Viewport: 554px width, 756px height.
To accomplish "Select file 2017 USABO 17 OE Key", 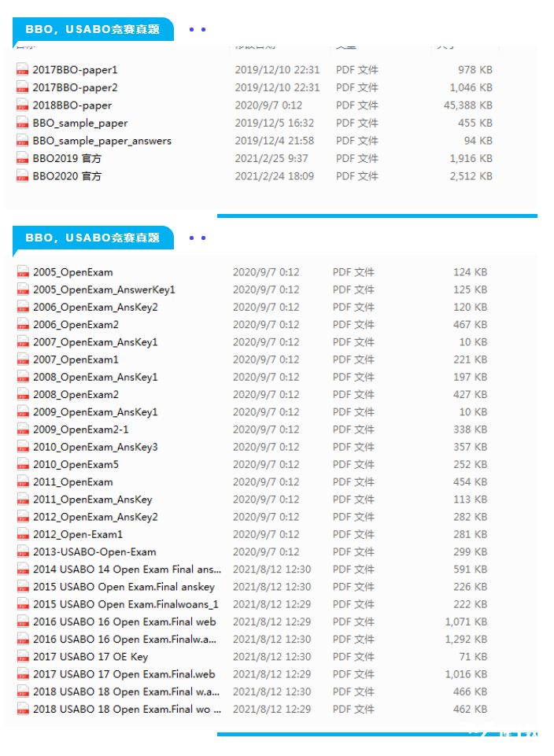I will [90, 657].
